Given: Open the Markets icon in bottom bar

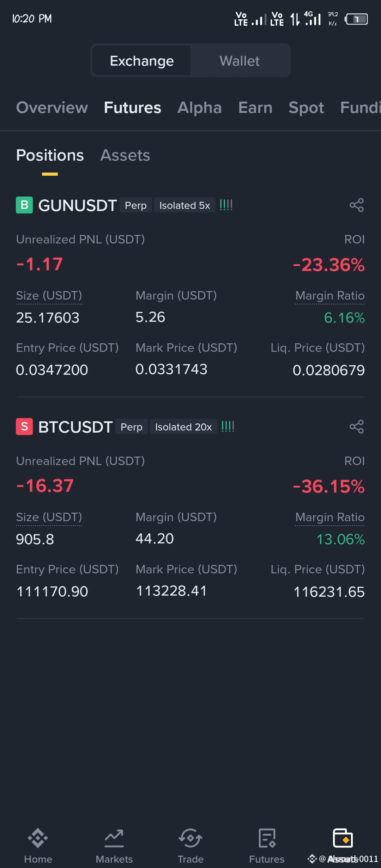Looking at the screenshot, I should (114, 838).
